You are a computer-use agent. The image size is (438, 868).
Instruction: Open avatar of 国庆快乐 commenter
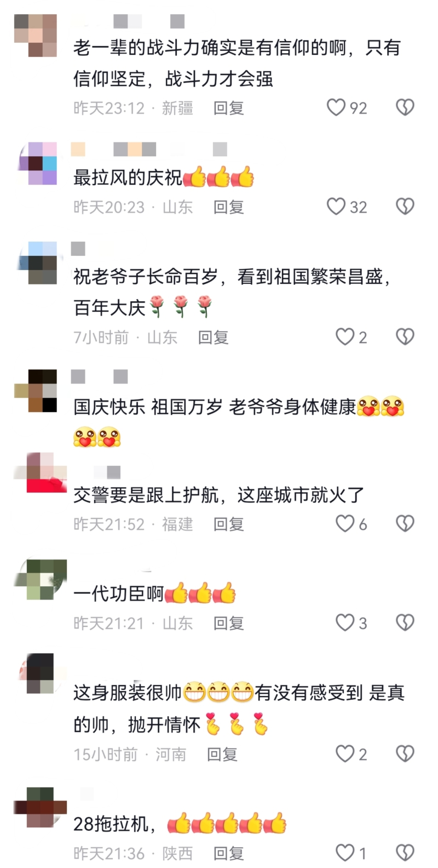coord(36,391)
